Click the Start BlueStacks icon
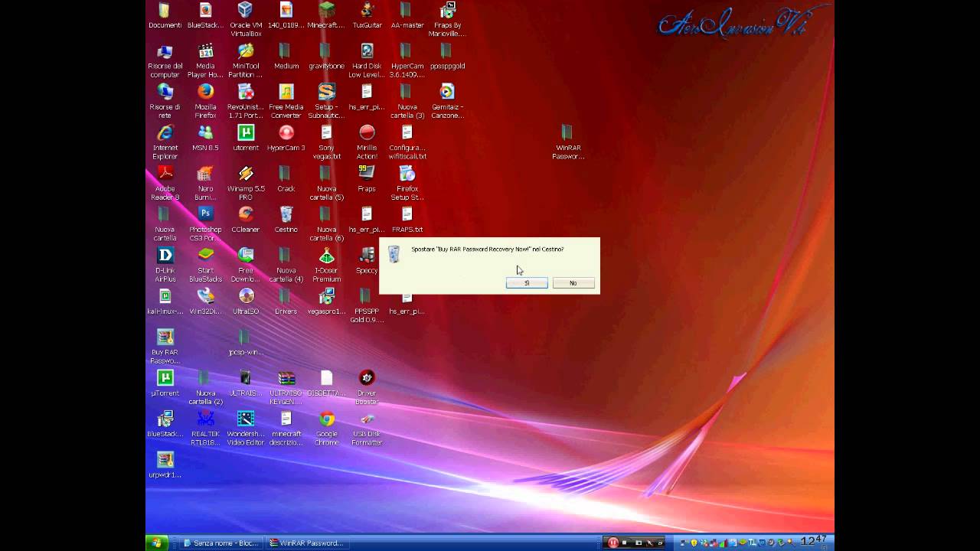The image size is (980, 551). (205, 266)
